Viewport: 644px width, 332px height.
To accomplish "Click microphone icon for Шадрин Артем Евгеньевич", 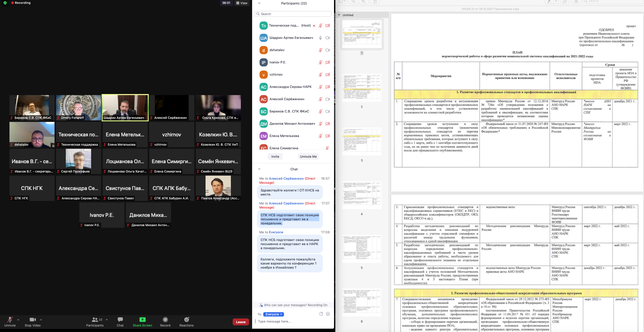I will click(320, 38).
